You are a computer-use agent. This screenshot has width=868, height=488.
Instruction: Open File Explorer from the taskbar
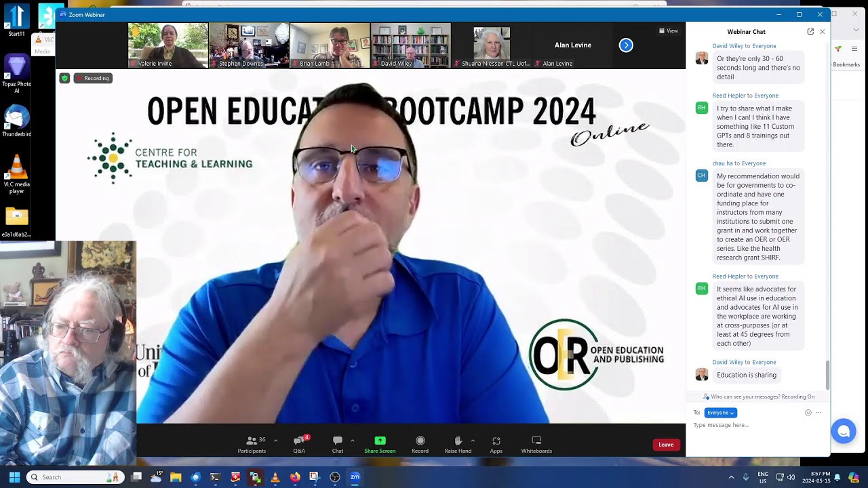click(x=176, y=477)
